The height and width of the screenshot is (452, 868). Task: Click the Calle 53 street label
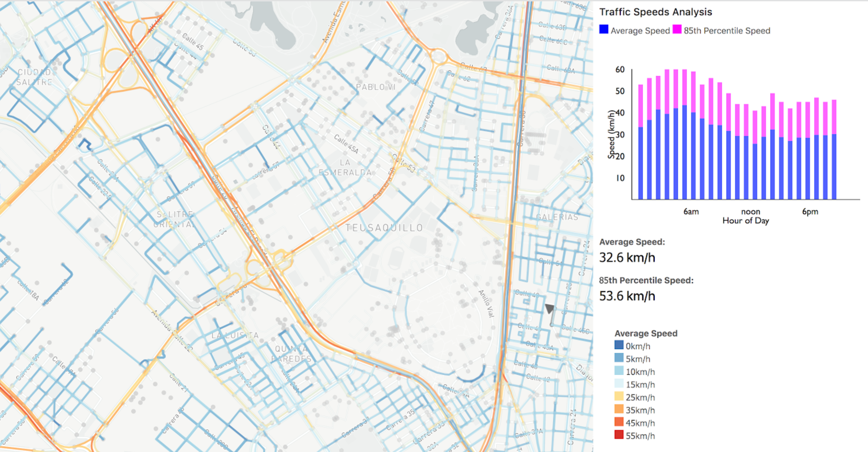(403, 163)
